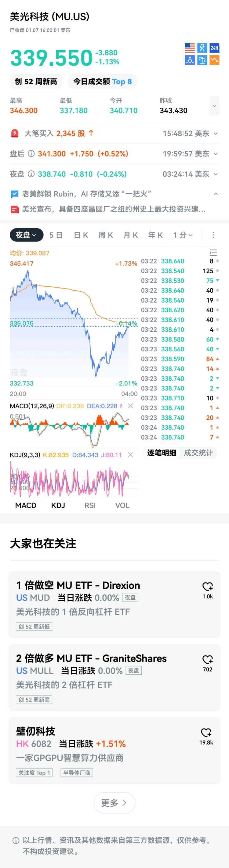Tap the trade row with volume 125
The width and height of the screenshot is (229, 868).
pos(180,271)
